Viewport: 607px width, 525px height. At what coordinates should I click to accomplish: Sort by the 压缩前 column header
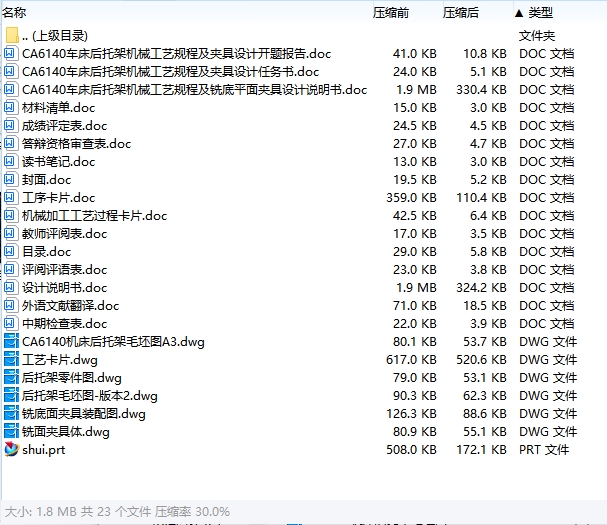391,13
